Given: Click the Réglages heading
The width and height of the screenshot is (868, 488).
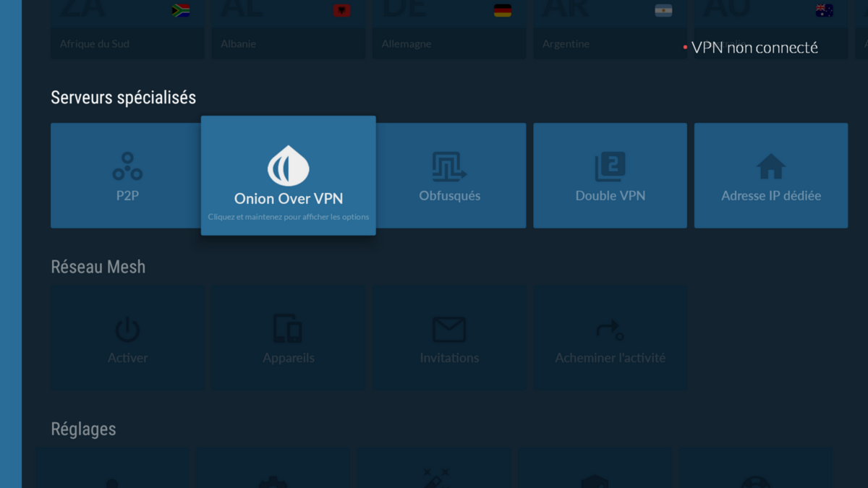Looking at the screenshot, I should (83, 429).
